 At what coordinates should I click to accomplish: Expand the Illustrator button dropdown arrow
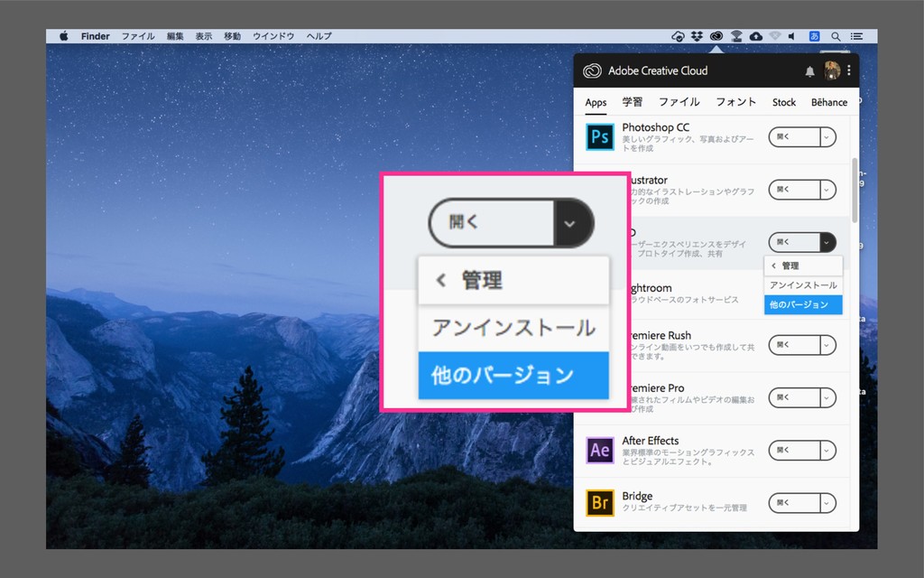pyautogui.click(x=827, y=190)
